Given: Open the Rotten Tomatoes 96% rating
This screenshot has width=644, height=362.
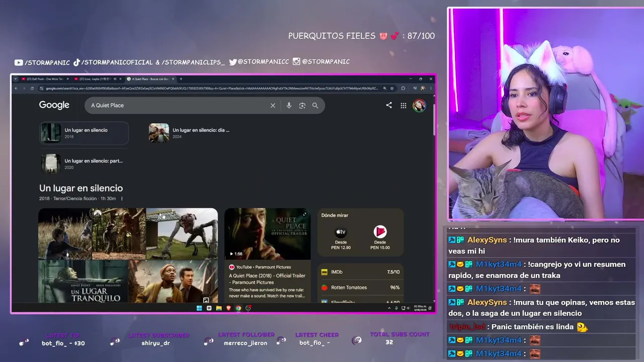Looking at the screenshot, I should [361, 288].
